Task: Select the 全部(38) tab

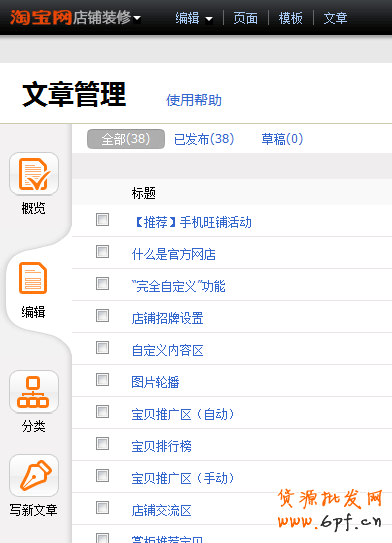Action: point(126,139)
